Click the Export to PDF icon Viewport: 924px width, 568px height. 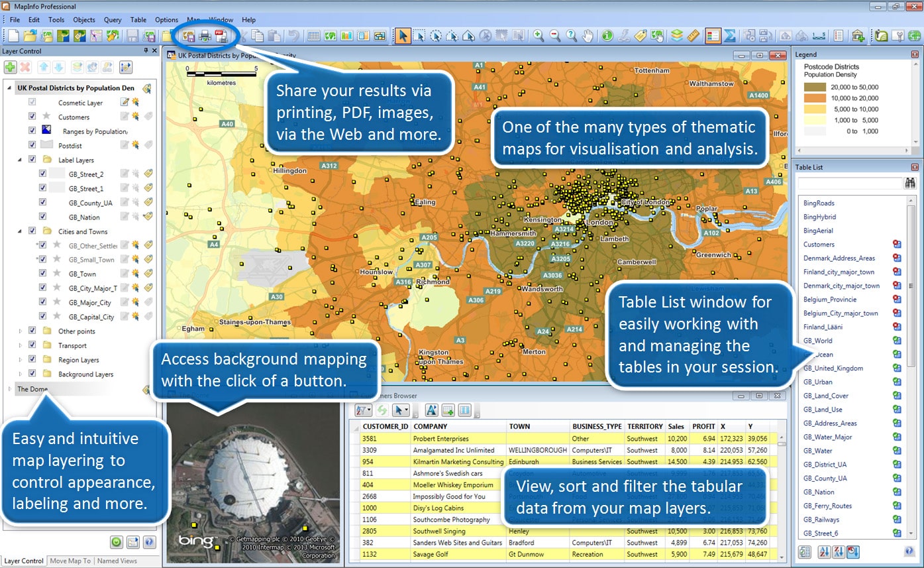[x=221, y=36]
